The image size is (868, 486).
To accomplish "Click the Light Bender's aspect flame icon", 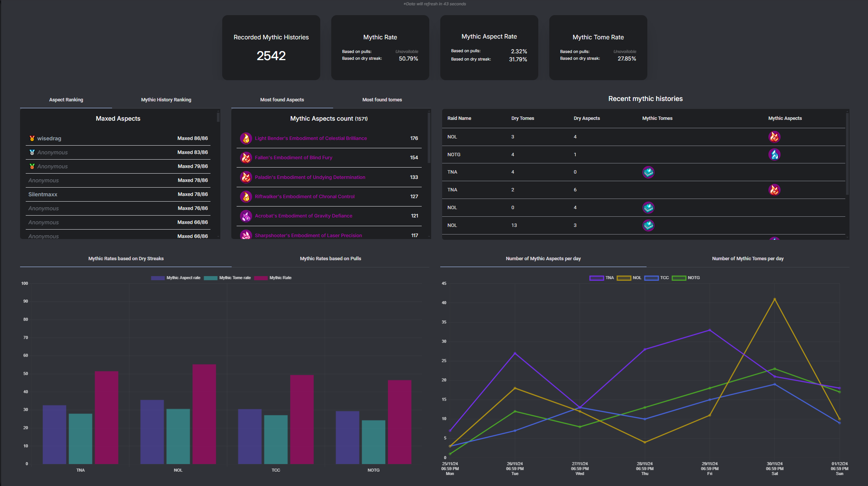I will (246, 138).
